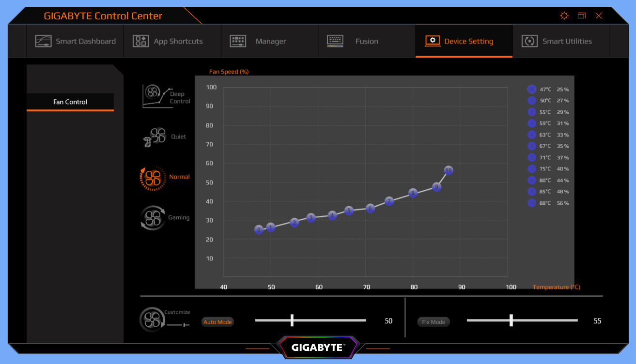Click the Fix Mode button
This screenshot has height=364, width=636.
pos(434,322)
